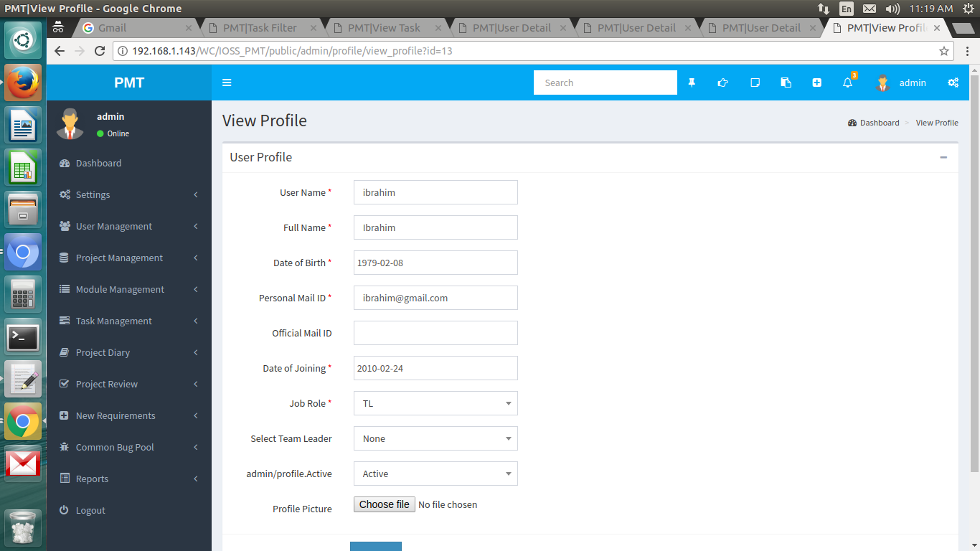
Task: Open New Requirements sidebar link
Action: [x=129, y=415]
